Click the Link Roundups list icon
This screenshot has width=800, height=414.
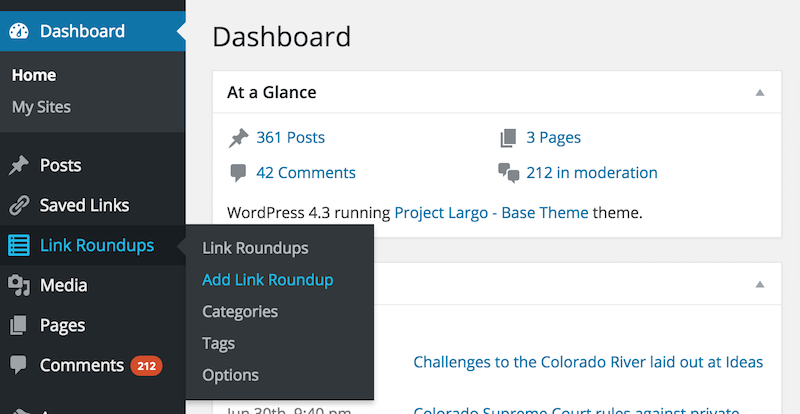[19, 245]
